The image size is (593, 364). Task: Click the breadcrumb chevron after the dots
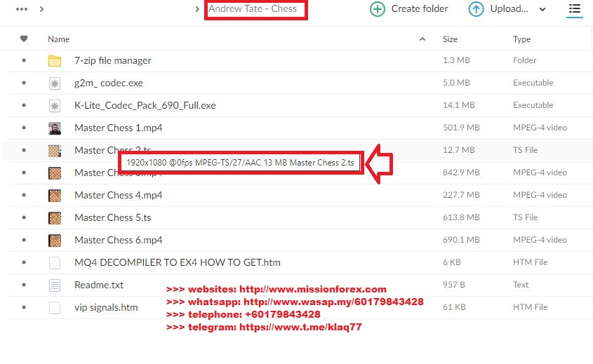[41, 9]
